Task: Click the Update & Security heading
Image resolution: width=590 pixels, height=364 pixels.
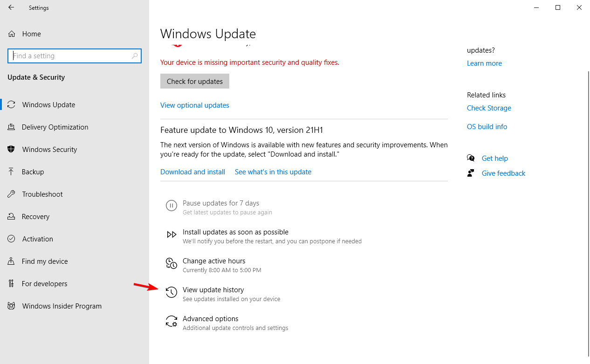Action: tap(36, 77)
